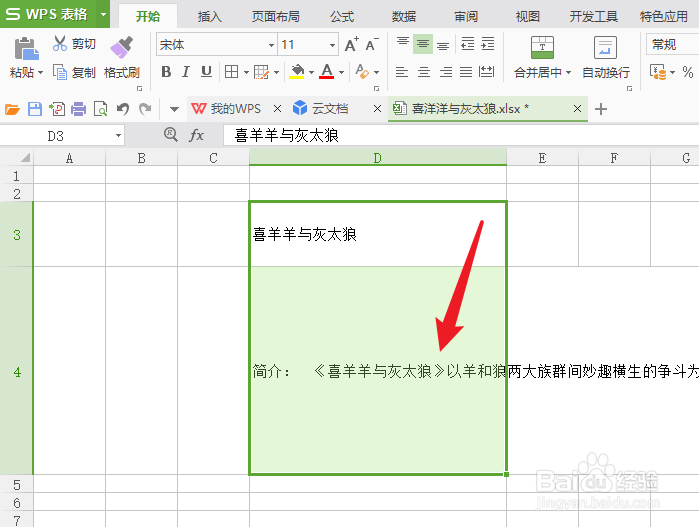Increase indent icon
699x527 pixels.
[488, 44]
